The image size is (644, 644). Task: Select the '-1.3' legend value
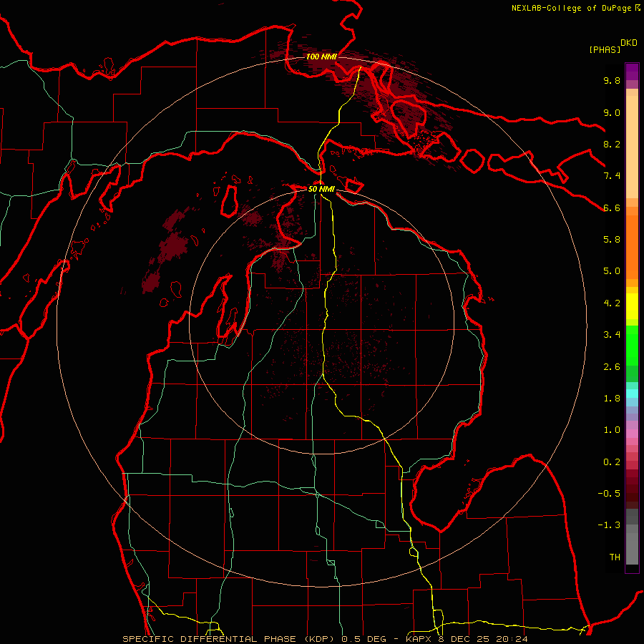click(609, 525)
